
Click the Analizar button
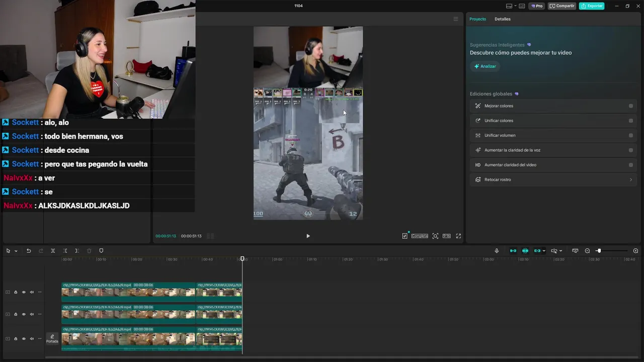485,66
